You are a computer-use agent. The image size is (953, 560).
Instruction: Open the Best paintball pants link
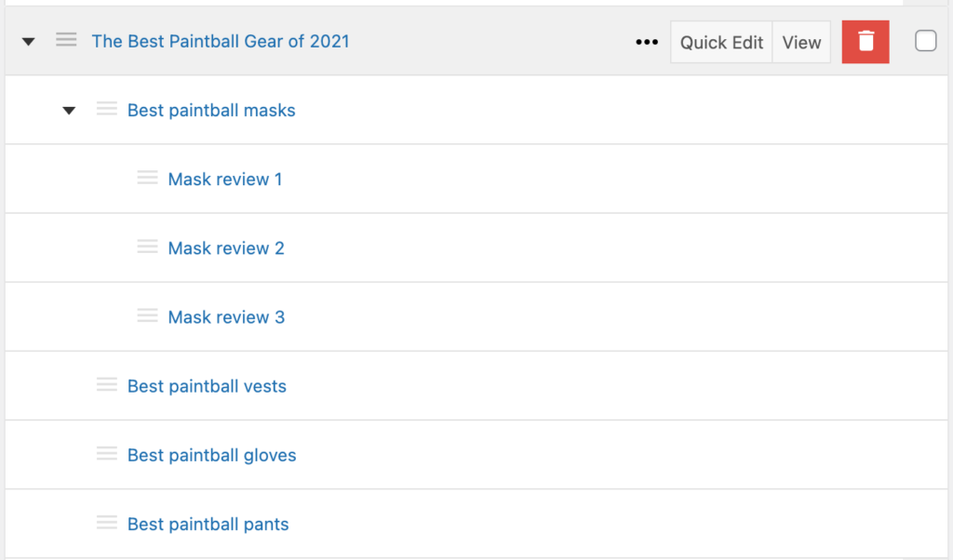pos(208,524)
